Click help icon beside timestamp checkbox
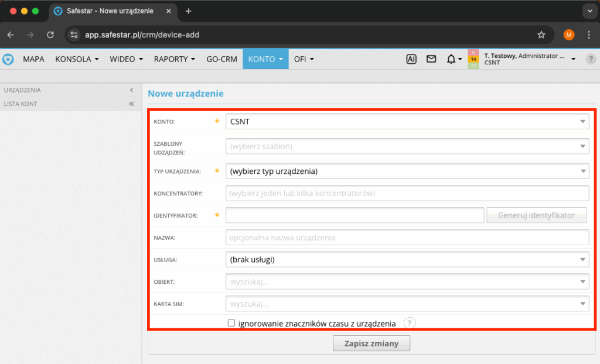This screenshot has width=600, height=364. (x=410, y=323)
